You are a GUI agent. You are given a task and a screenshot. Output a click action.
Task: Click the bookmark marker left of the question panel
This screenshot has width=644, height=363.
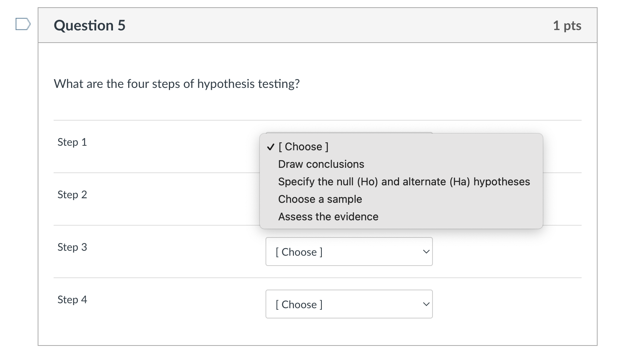(23, 24)
